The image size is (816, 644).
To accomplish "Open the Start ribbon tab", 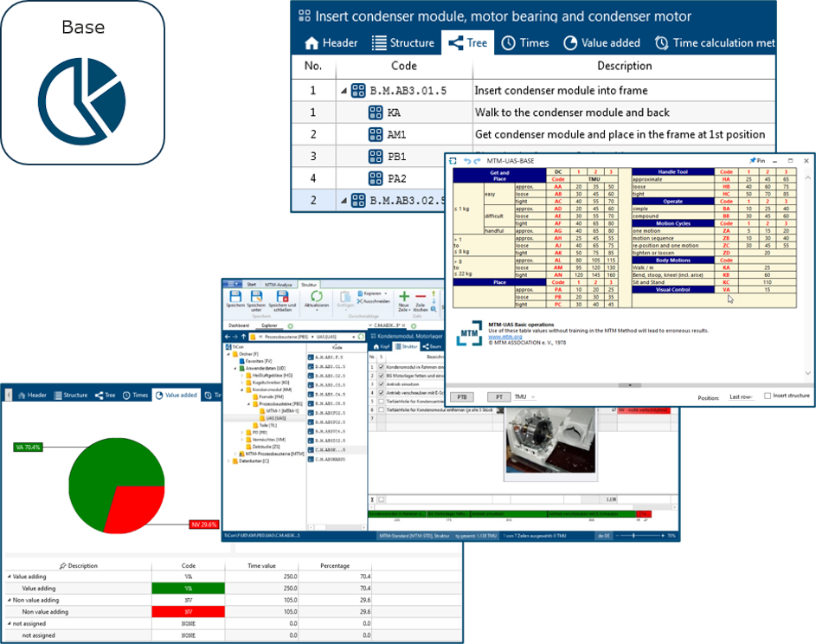I will pyautogui.click(x=251, y=284).
